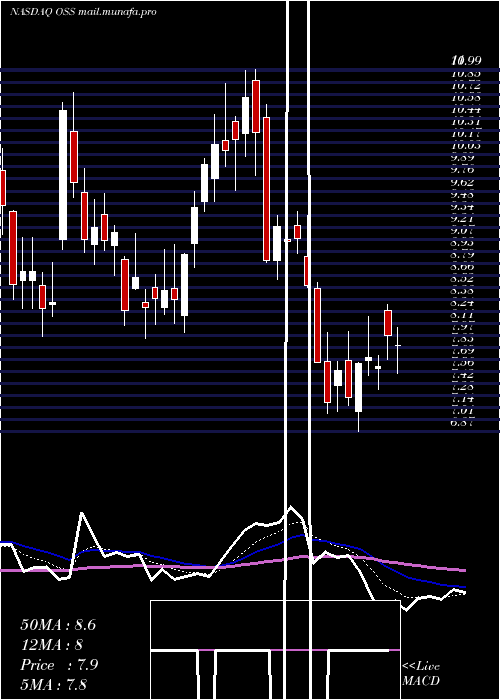Click the Price : 7.9 value
The height and width of the screenshot is (700, 500).
click(x=59, y=665)
